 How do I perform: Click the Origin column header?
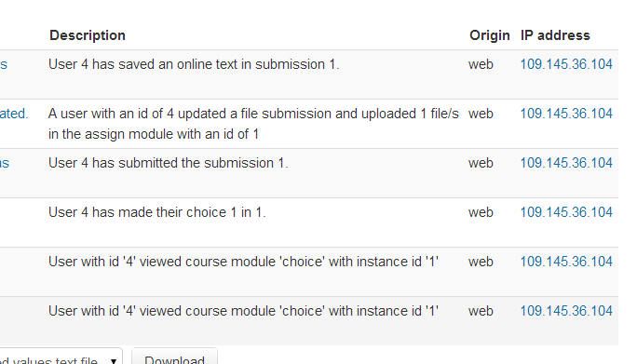(x=490, y=35)
